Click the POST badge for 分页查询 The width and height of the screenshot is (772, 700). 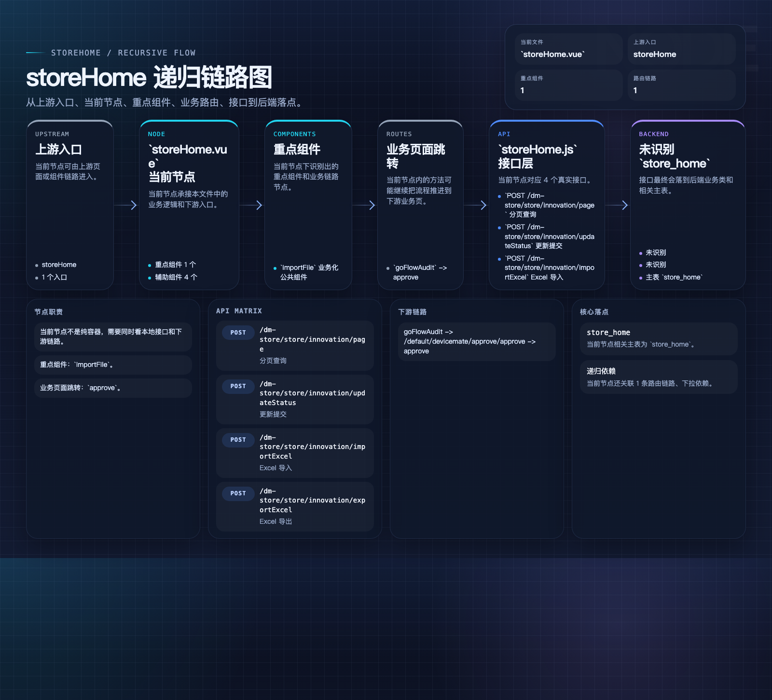[238, 333]
